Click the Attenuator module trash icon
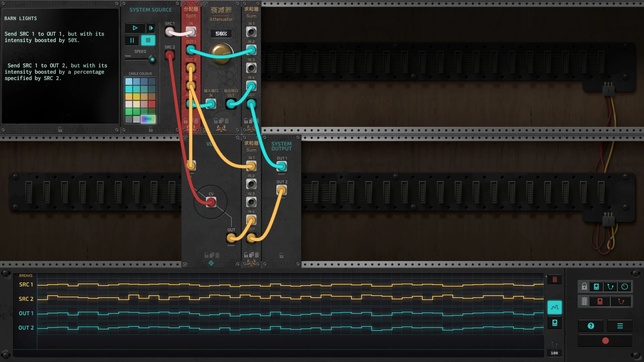Viewport: 644px width, 362px height. [227, 121]
